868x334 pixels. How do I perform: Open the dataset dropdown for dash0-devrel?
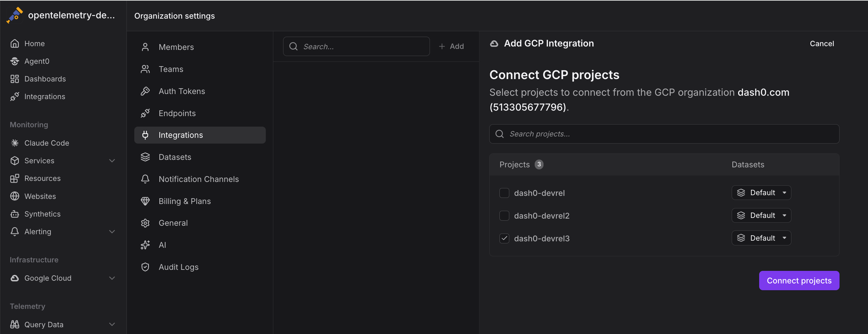tap(761, 192)
